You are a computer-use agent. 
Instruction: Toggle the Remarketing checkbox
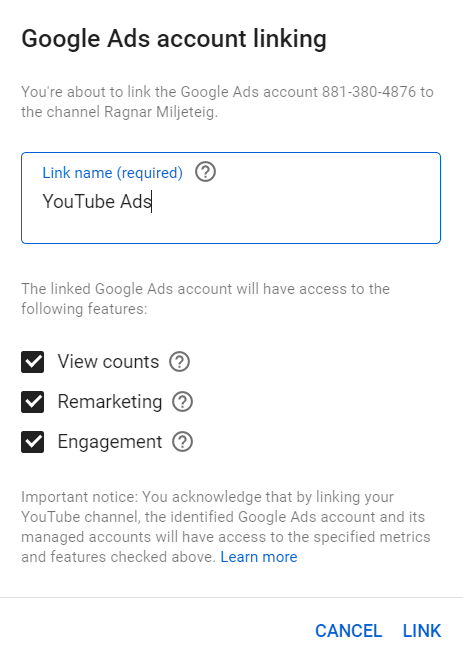(x=33, y=402)
